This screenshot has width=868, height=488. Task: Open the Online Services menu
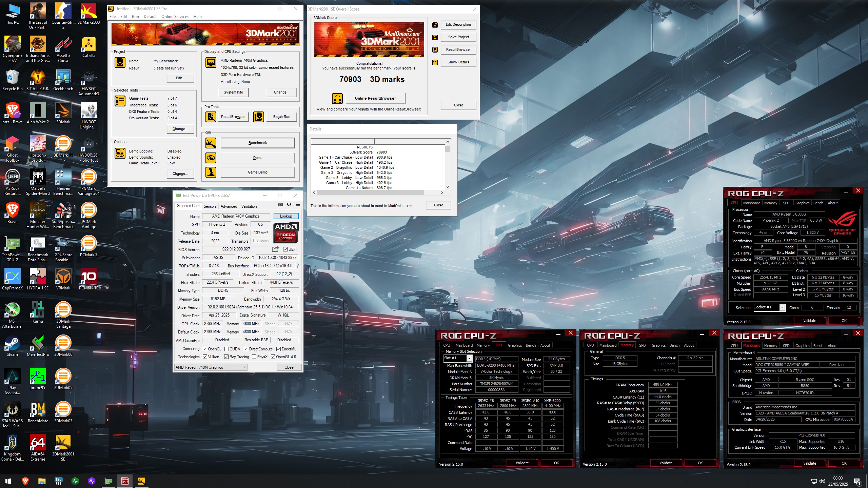click(175, 17)
